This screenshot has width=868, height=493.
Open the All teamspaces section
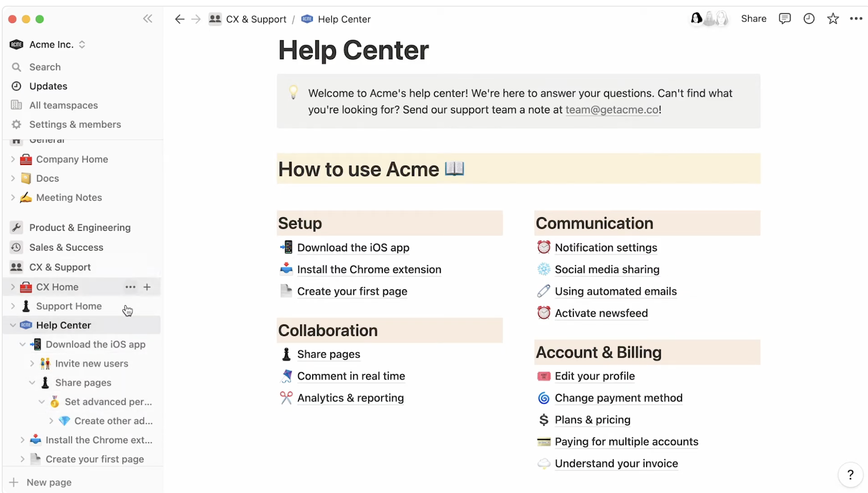pyautogui.click(x=63, y=105)
